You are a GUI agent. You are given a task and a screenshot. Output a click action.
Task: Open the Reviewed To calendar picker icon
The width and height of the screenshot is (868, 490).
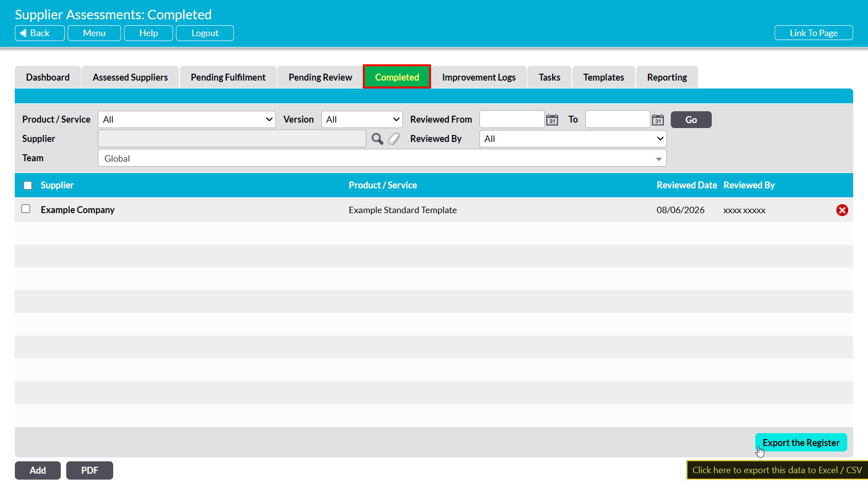[658, 120]
